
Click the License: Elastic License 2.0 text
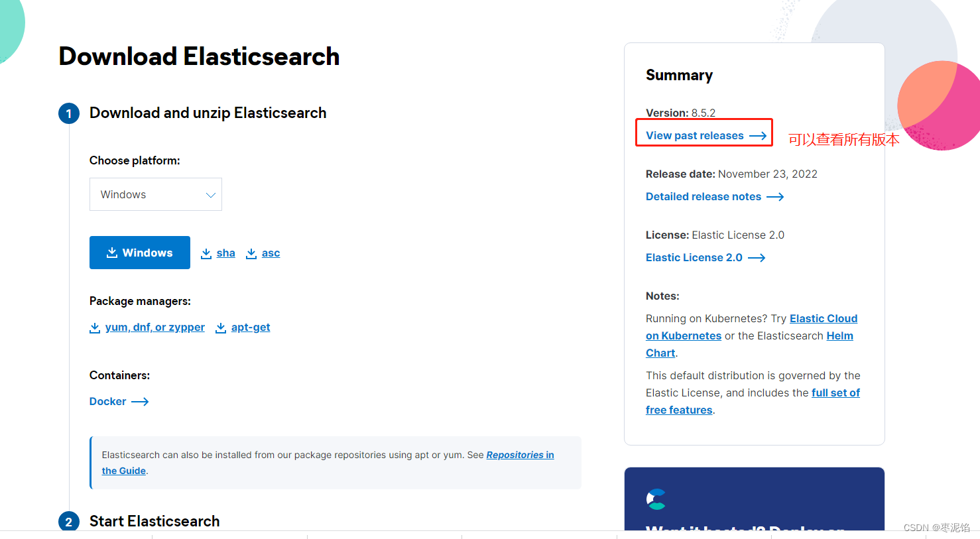715,235
